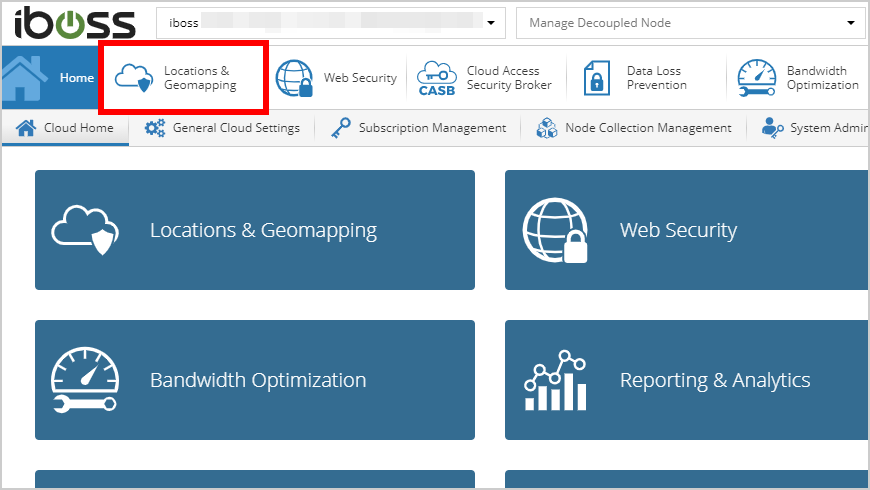
Task: Open Locations & Geomapping nav text
Action: pos(200,78)
